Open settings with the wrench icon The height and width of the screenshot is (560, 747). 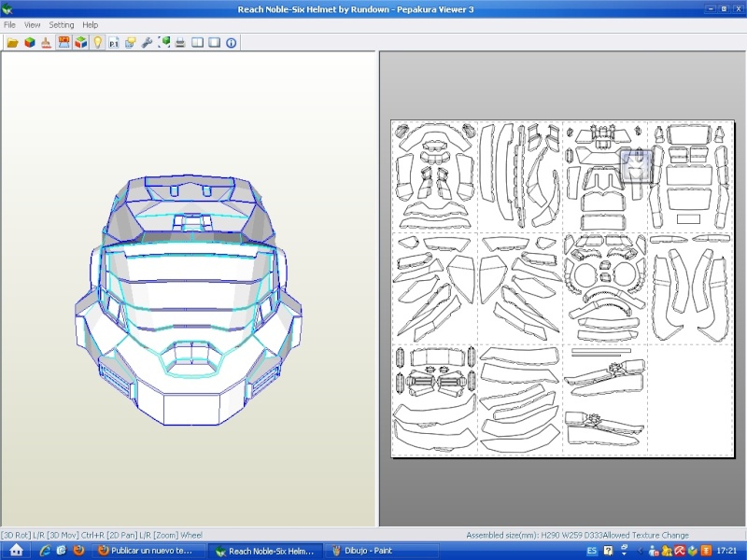point(148,43)
